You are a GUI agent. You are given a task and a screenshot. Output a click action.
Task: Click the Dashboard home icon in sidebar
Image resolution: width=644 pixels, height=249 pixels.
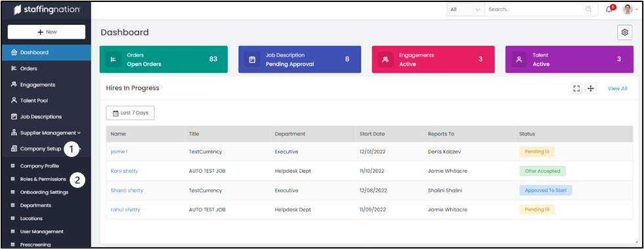pos(14,53)
